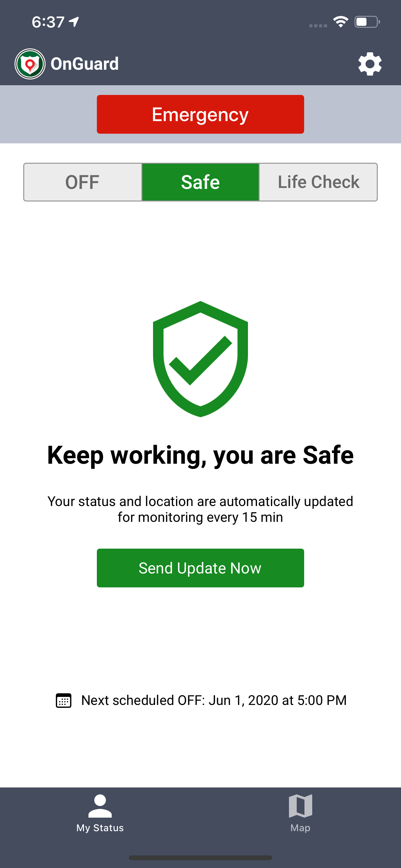Screen dimensions: 401x868
Task: Select the Safe status segment
Action: coord(200,182)
